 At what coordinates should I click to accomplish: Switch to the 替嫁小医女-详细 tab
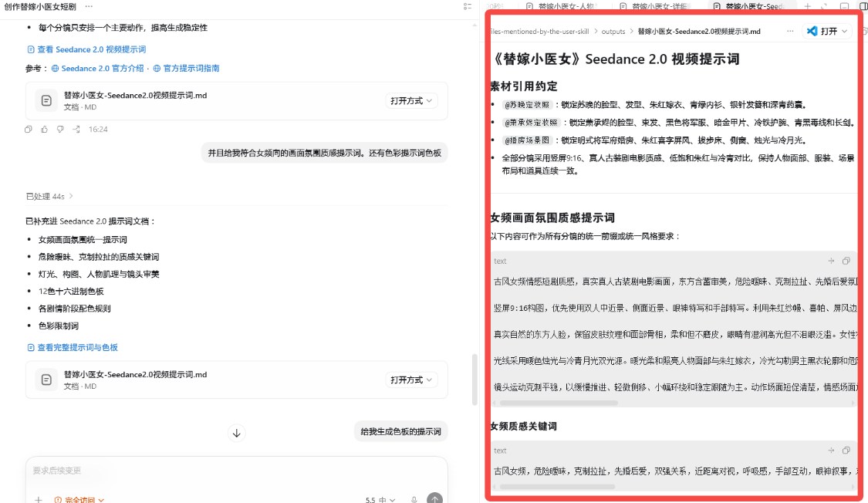pos(655,7)
